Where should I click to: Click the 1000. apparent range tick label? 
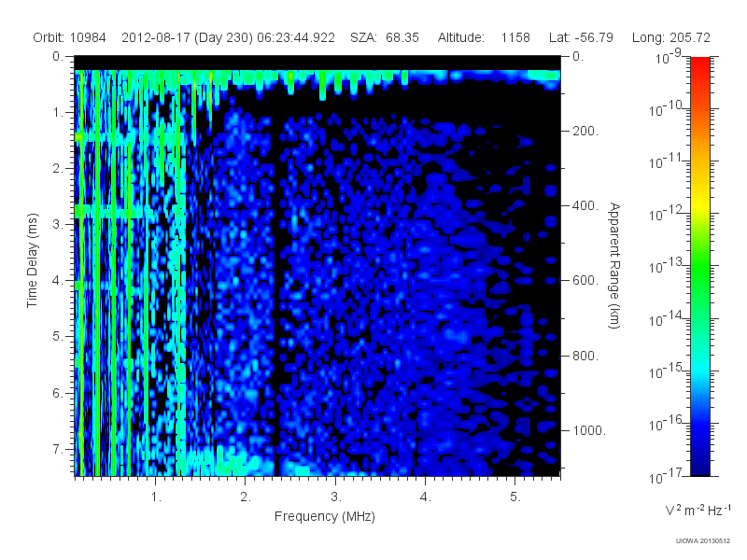point(589,430)
